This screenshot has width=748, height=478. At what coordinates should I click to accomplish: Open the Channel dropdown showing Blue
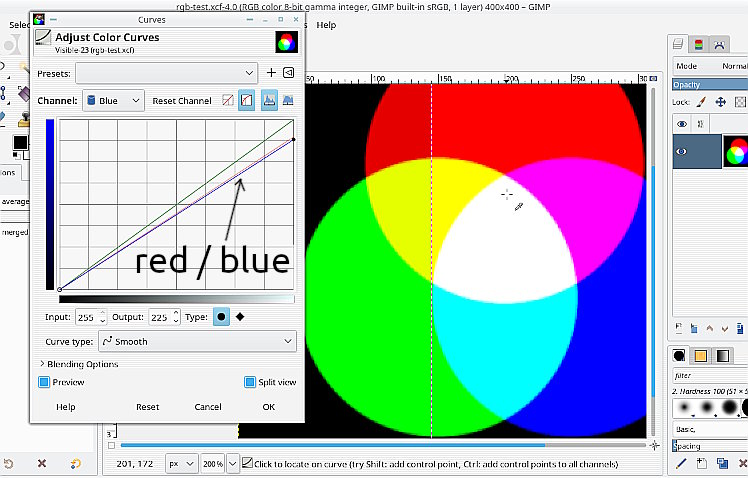(114, 101)
